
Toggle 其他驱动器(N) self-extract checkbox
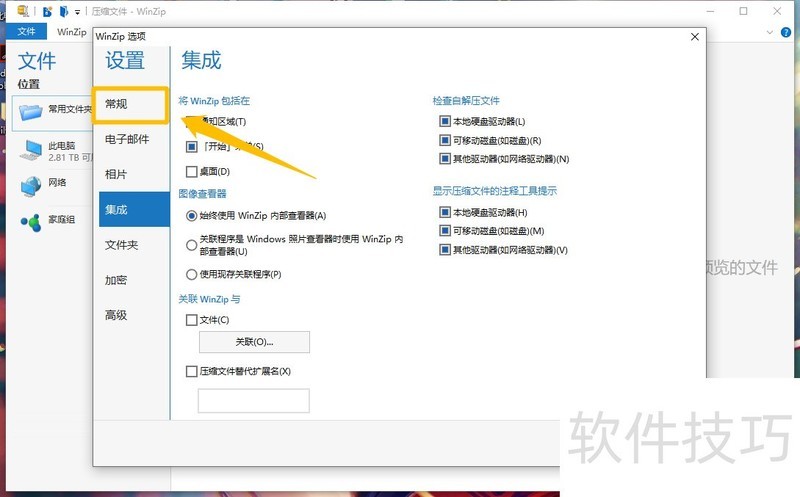(x=445, y=159)
